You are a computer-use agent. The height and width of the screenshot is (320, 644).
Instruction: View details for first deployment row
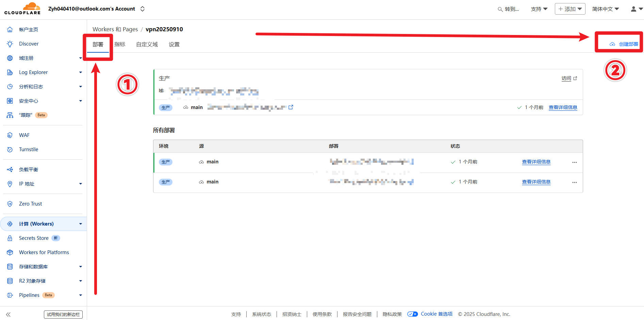pyautogui.click(x=536, y=162)
